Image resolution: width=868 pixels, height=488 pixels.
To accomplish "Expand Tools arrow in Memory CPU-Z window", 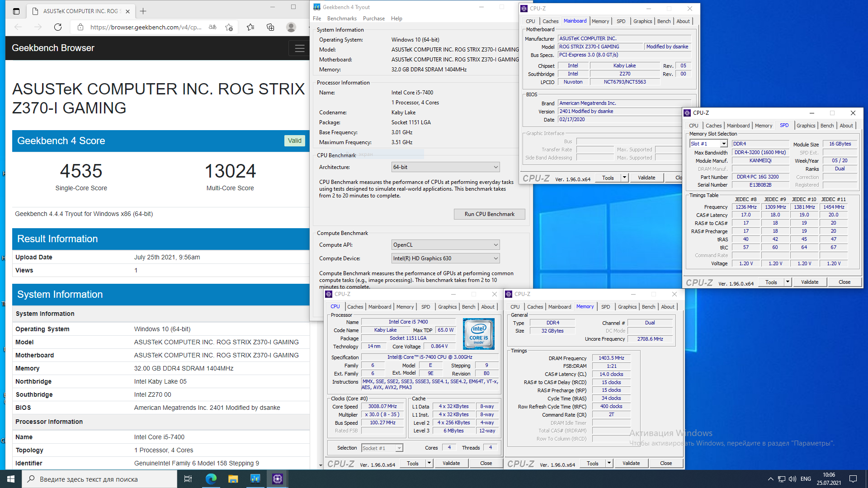I will [609, 463].
